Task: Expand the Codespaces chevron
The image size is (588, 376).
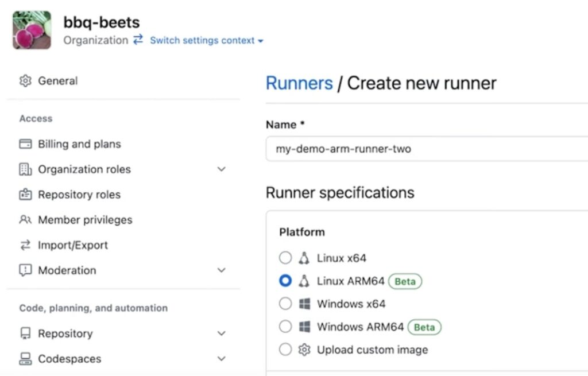Action: pos(222,359)
